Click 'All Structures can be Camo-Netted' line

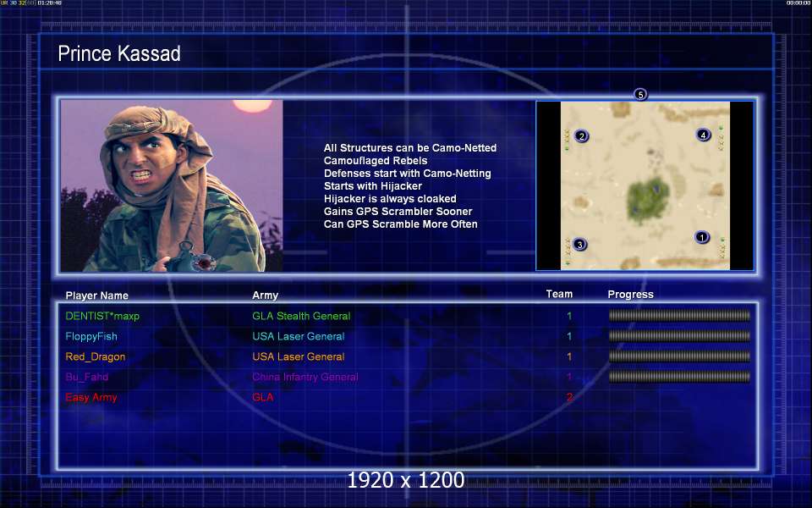pyautogui.click(x=410, y=147)
